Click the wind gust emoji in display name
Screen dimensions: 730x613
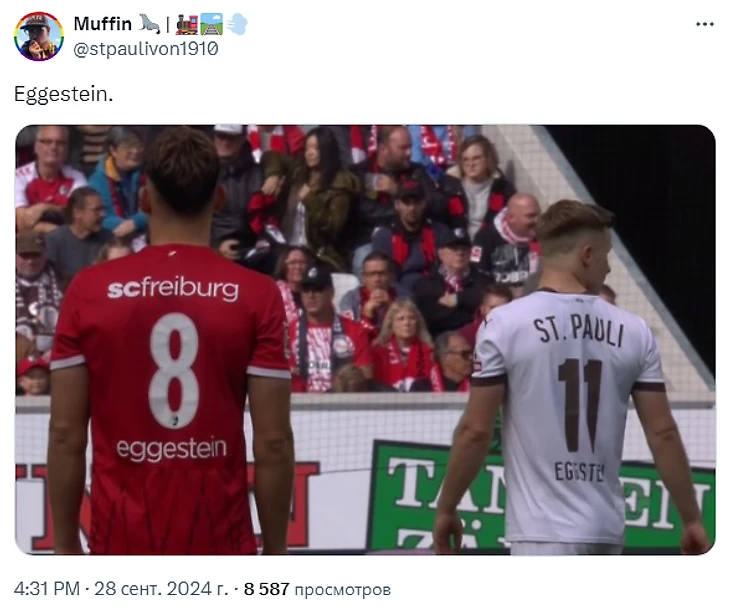237,24
